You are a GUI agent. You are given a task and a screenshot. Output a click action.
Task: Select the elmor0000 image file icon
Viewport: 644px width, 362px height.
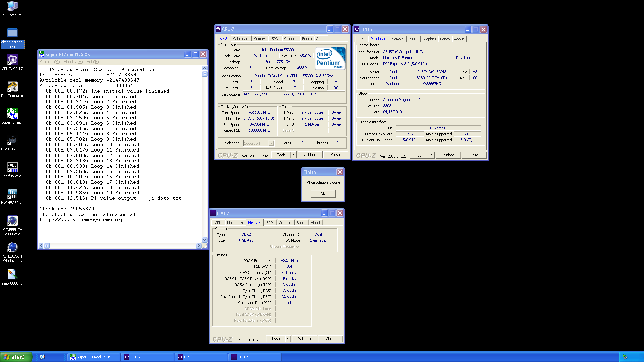tap(12, 277)
